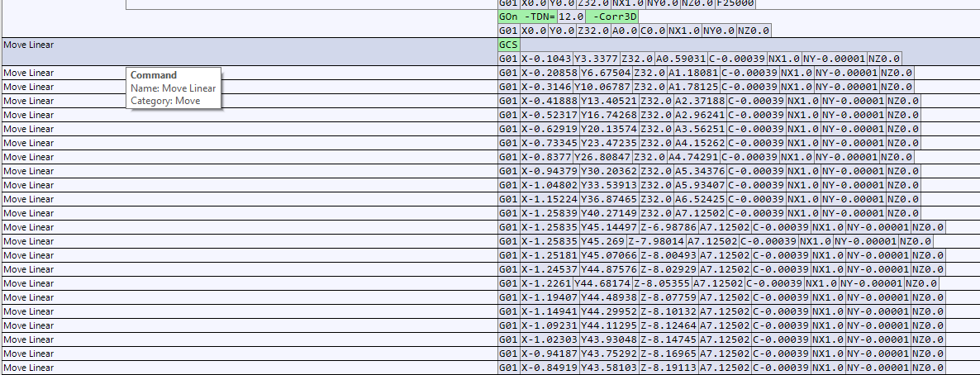Select the A0.59031 cell
This screenshot has width=980, height=375.
click(x=681, y=59)
